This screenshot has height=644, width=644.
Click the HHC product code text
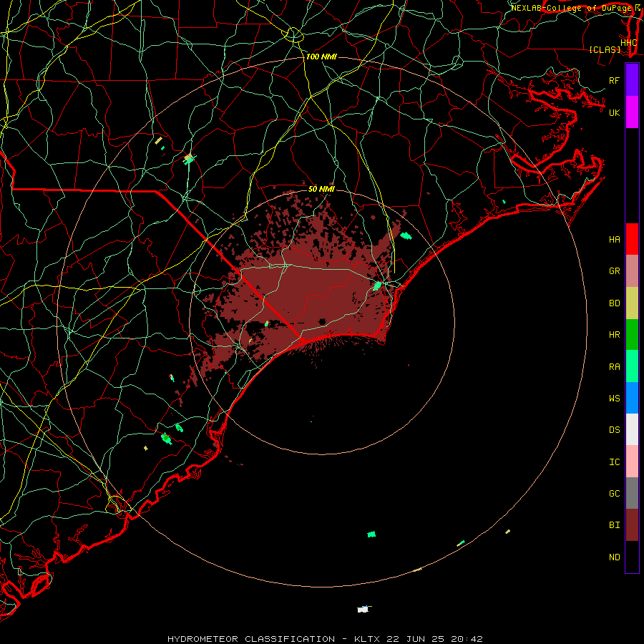tap(629, 43)
